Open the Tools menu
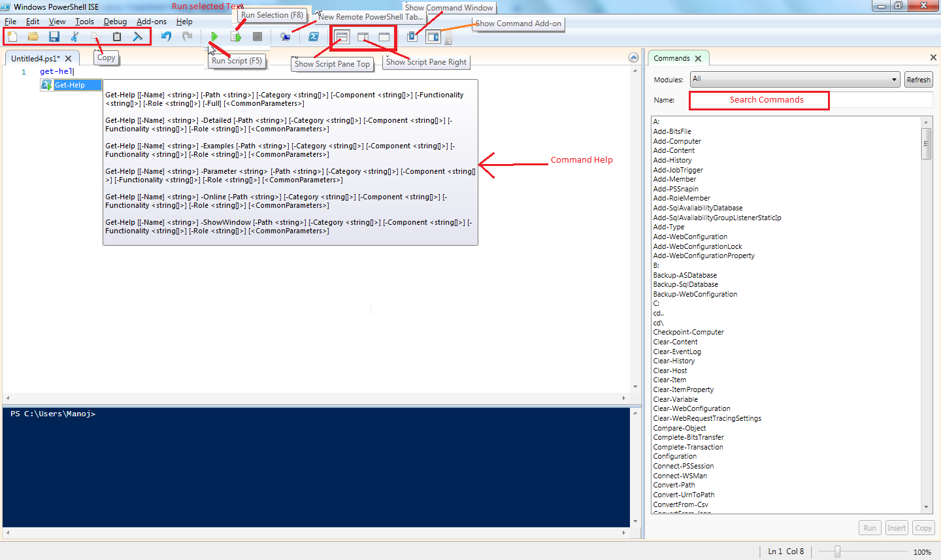The width and height of the screenshot is (941, 560). [x=84, y=22]
